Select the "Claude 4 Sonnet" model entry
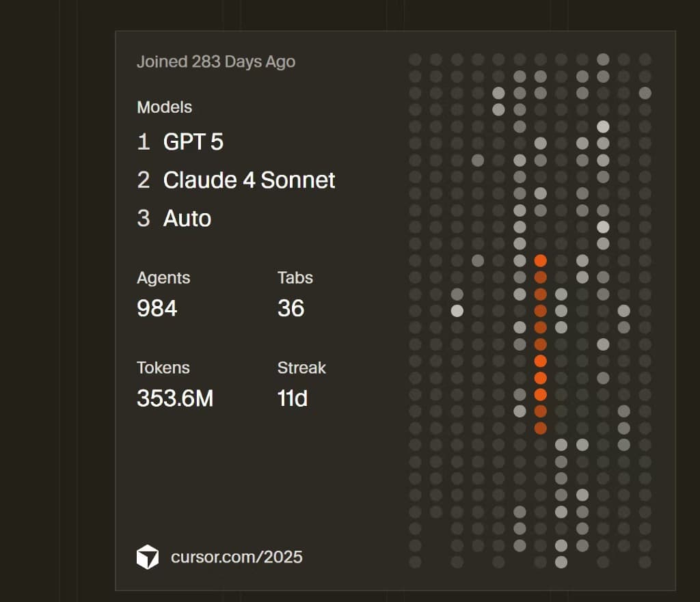This screenshot has width=700, height=602. pos(249,180)
